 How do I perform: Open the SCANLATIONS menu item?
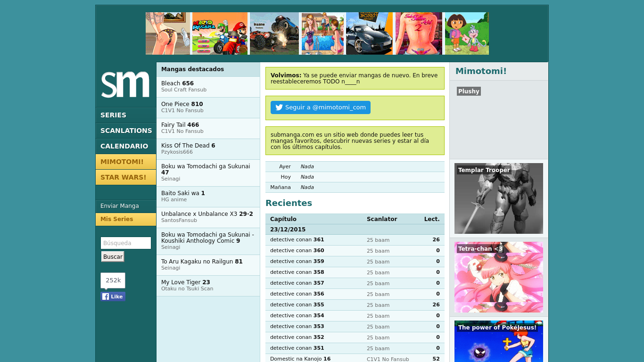tap(126, 131)
